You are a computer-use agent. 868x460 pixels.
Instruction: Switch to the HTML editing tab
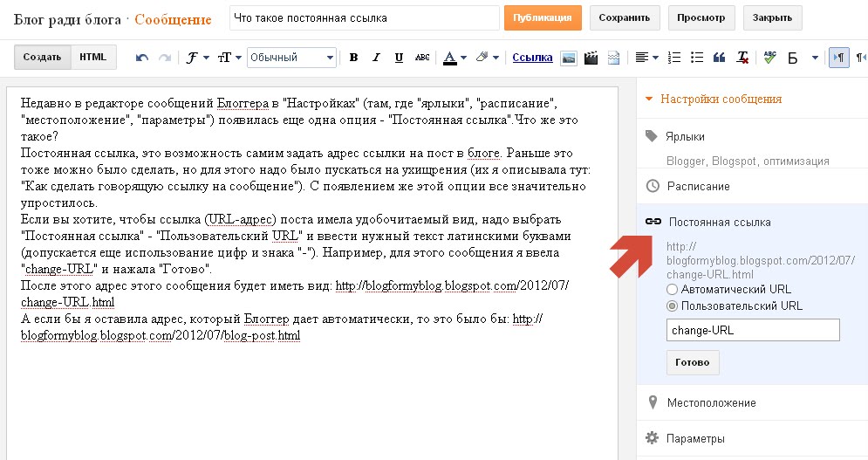click(92, 58)
